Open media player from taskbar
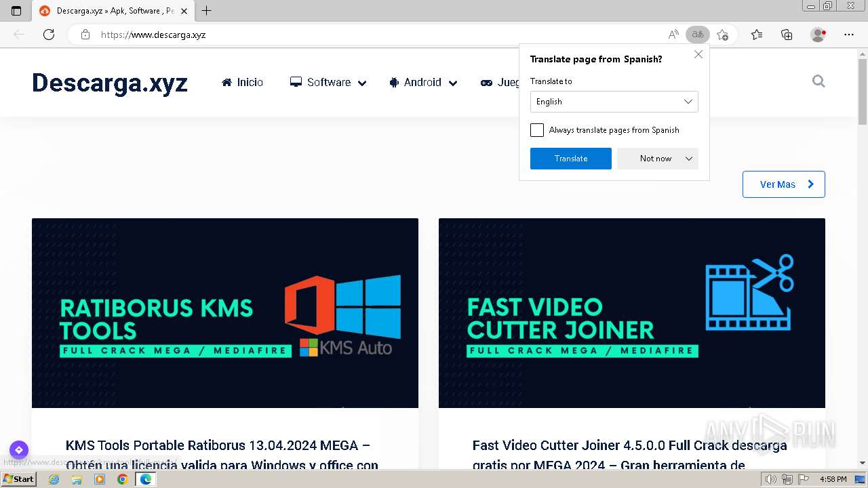The image size is (868, 488). point(100,479)
